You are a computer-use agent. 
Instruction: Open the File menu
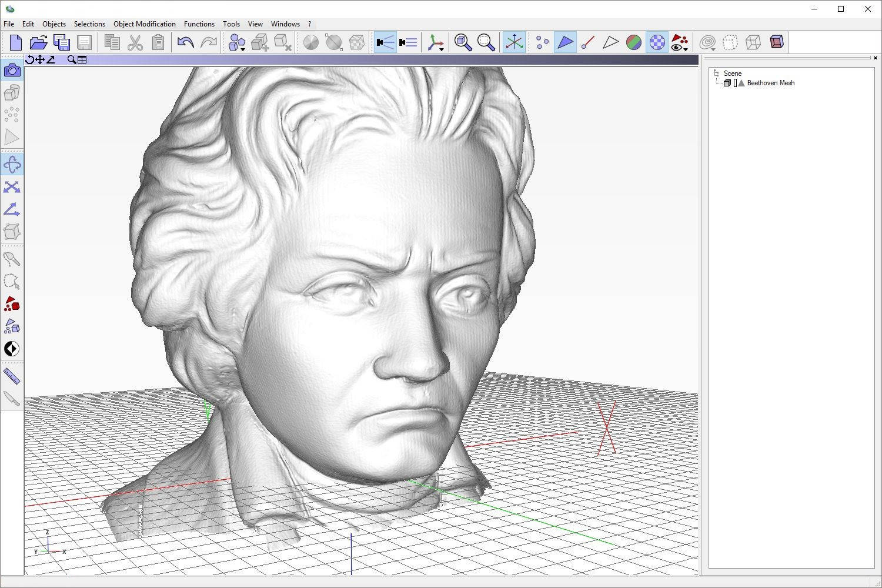pos(9,24)
